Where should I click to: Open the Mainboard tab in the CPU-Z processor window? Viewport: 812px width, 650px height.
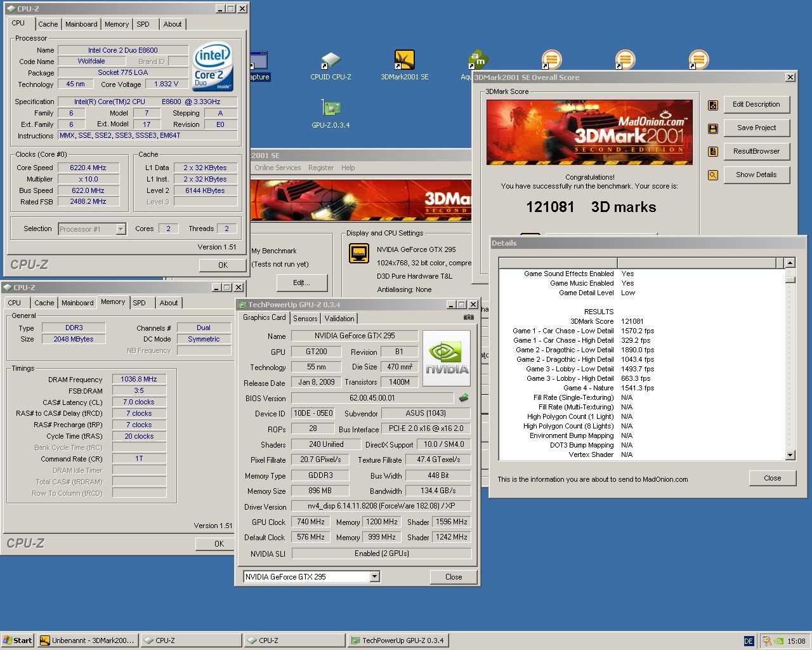point(81,24)
